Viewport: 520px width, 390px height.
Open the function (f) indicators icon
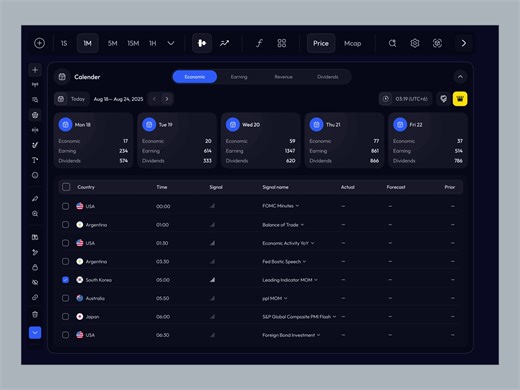point(259,43)
